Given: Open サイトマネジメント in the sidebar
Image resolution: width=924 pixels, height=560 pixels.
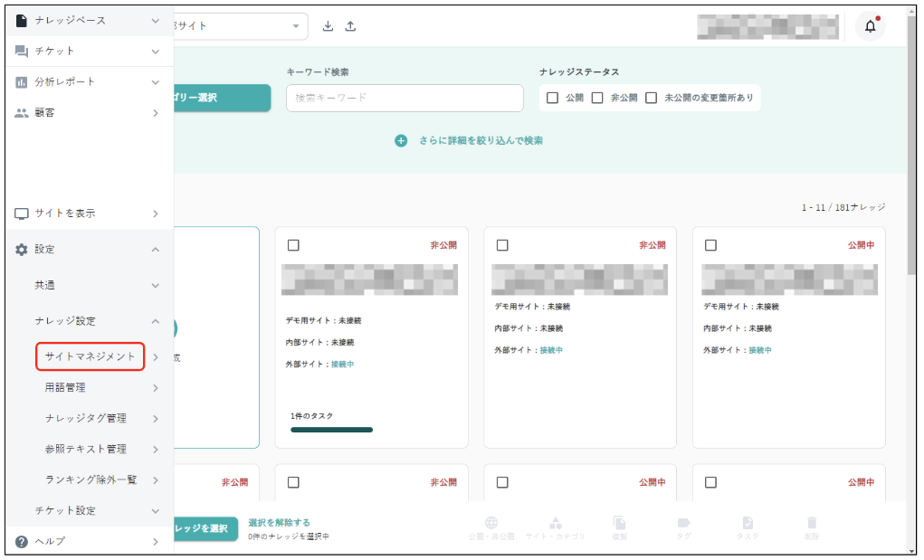Looking at the screenshot, I should (90, 356).
